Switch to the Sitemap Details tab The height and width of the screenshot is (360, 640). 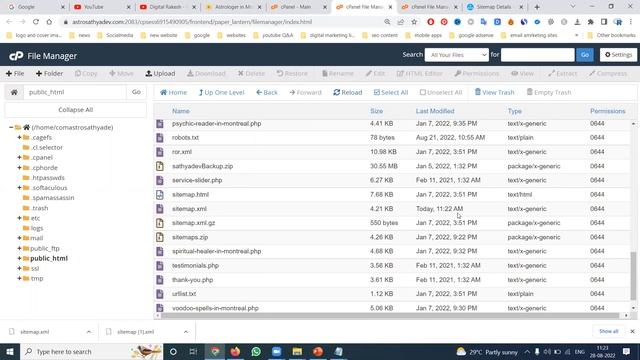tap(495, 7)
